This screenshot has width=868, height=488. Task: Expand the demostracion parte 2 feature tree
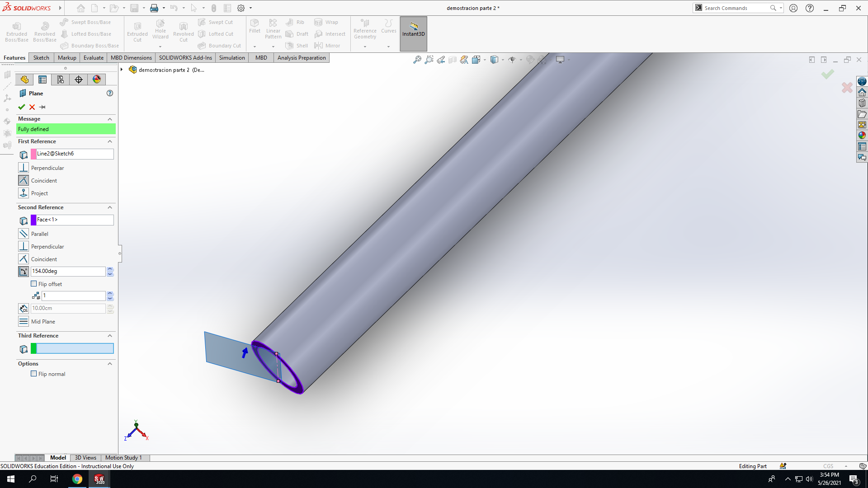tap(122, 70)
